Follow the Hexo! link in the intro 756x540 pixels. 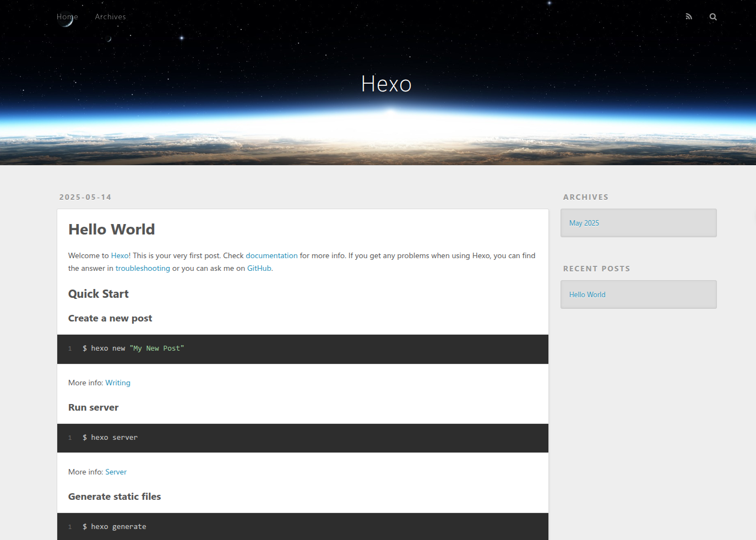(121, 255)
